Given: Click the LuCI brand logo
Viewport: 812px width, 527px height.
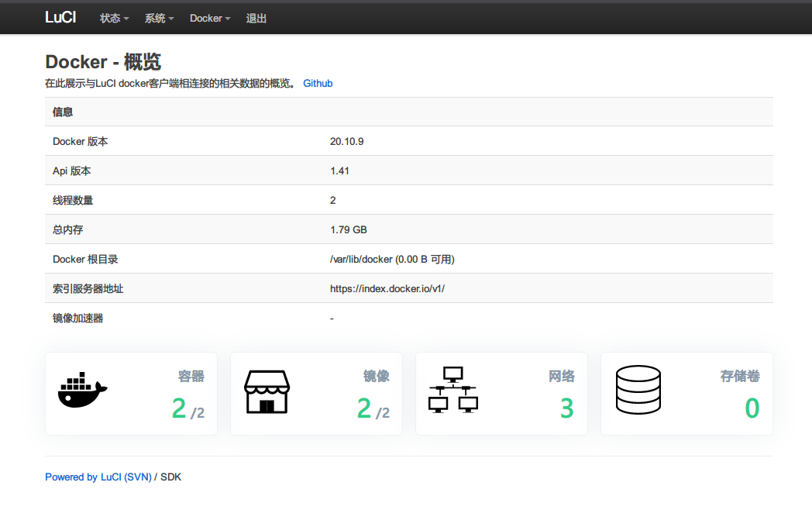Looking at the screenshot, I should (60, 18).
